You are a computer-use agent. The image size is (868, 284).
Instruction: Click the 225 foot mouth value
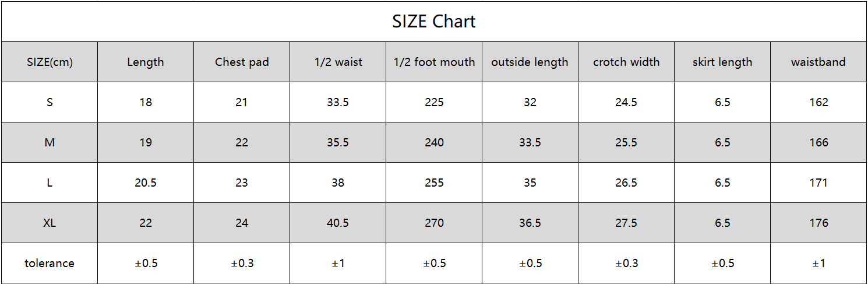tap(434, 102)
